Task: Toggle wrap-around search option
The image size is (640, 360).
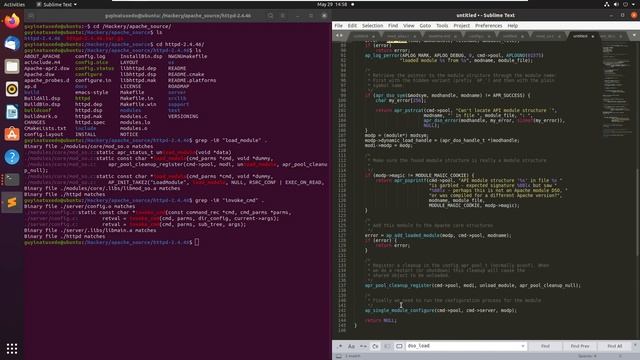Action: pyautogui.click(x=375, y=346)
